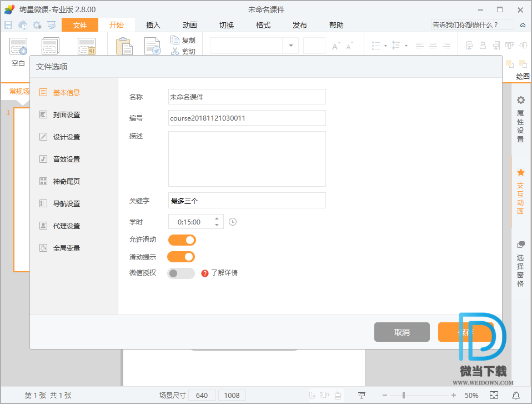Open the 文件 menu tab
The image size is (532, 404).
point(80,25)
